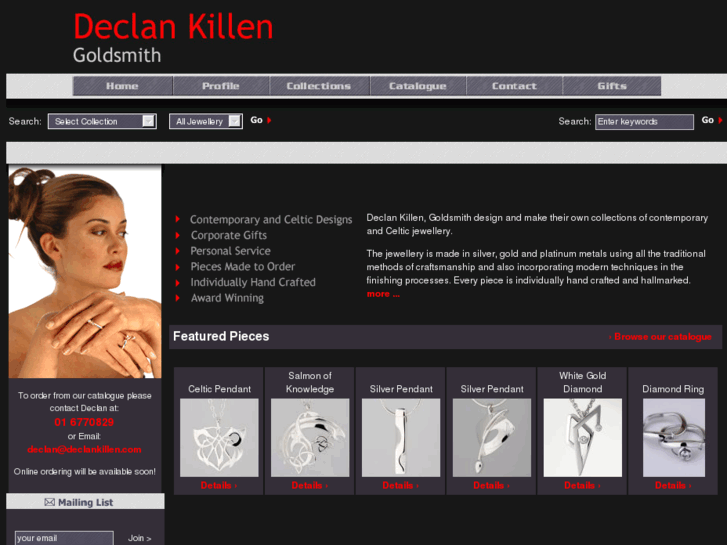Click the Join > mailing list button
This screenshot has width=727, height=545.
click(140, 538)
